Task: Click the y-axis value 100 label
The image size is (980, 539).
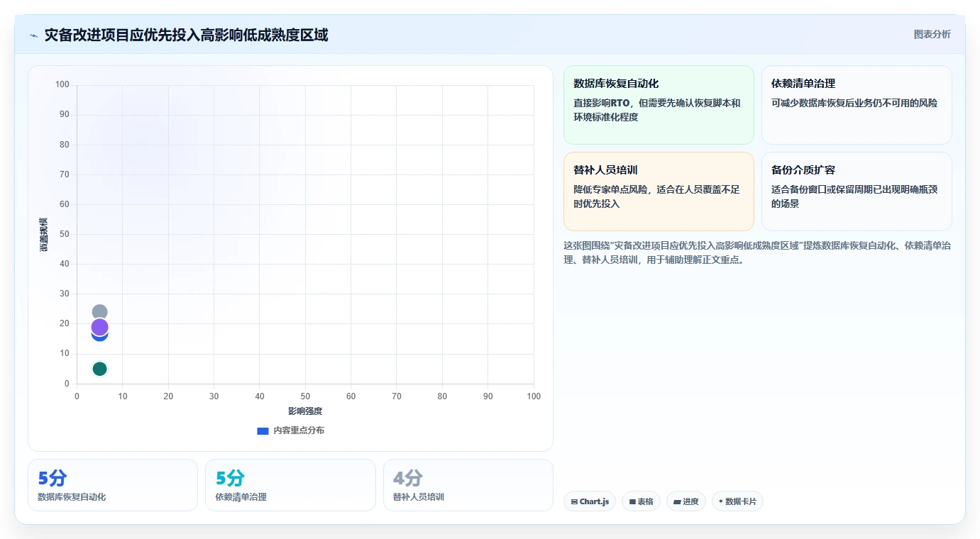Action: [62, 85]
